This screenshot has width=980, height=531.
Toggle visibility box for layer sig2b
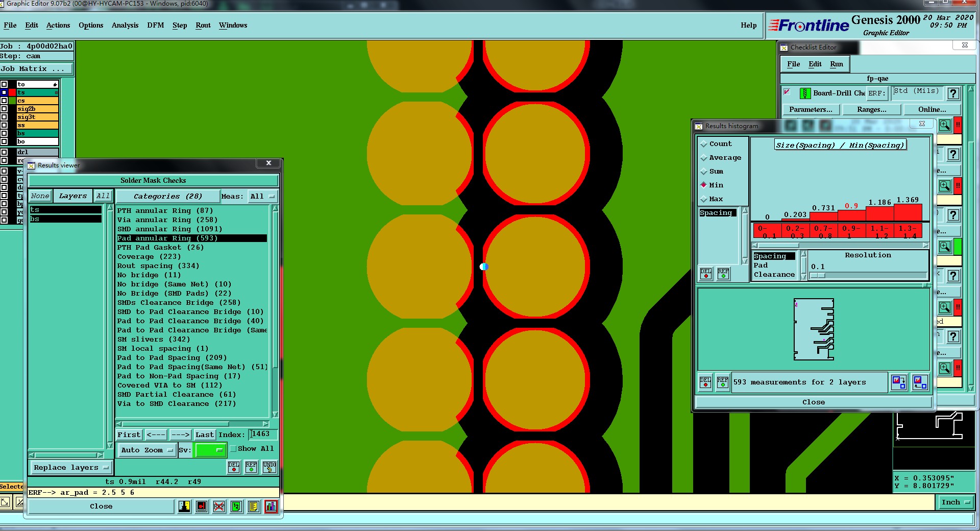click(4, 109)
